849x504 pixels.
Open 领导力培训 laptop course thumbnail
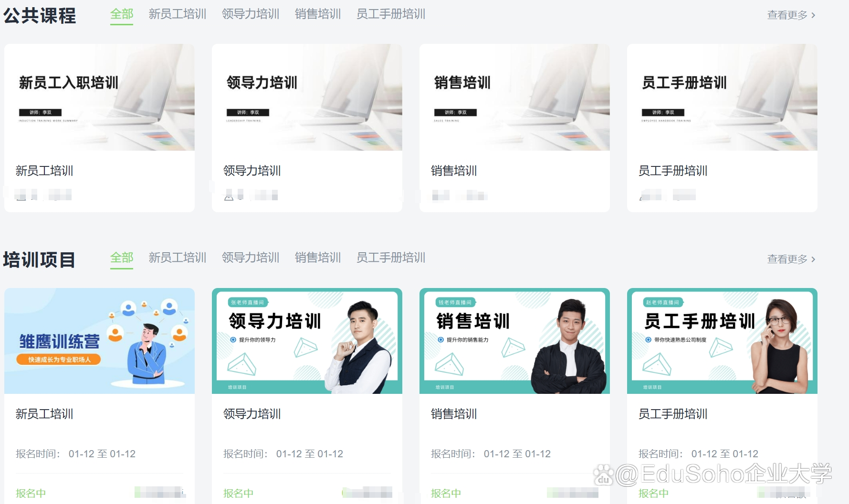point(307,97)
